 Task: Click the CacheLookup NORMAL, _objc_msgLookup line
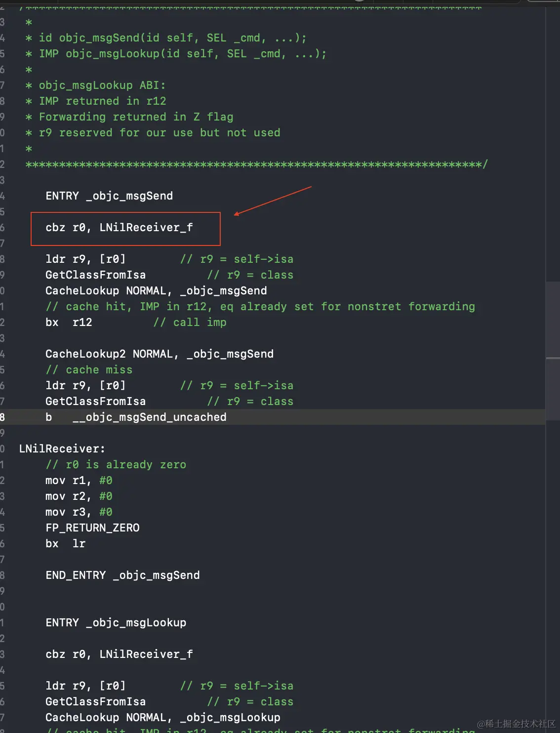coord(162,718)
